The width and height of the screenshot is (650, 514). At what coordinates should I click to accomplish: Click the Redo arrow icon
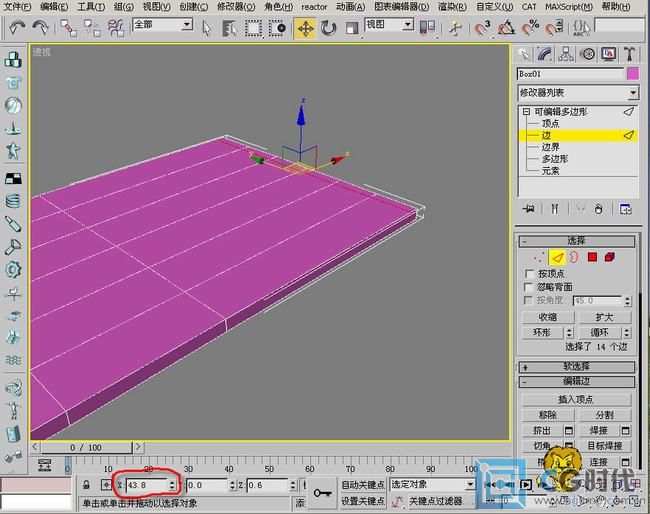coord(40,28)
